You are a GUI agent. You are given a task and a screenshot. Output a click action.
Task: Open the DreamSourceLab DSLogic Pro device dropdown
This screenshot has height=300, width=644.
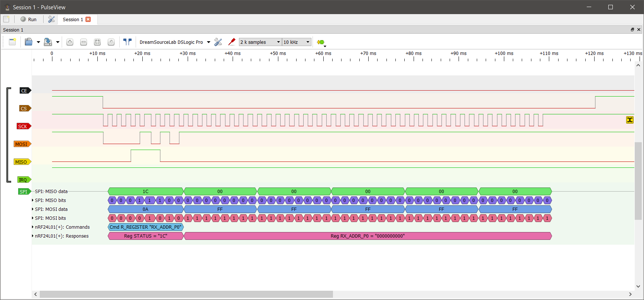click(x=175, y=42)
